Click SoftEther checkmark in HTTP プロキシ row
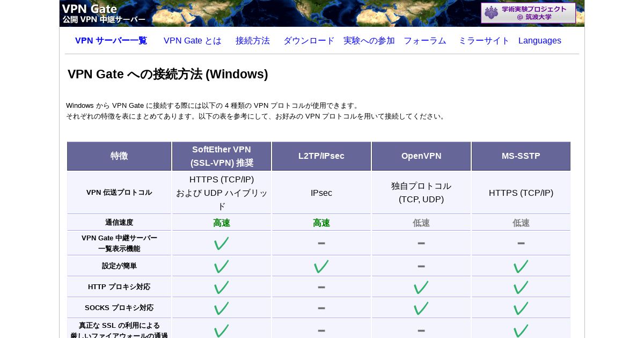The width and height of the screenshot is (644, 338). pyautogui.click(x=222, y=287)
